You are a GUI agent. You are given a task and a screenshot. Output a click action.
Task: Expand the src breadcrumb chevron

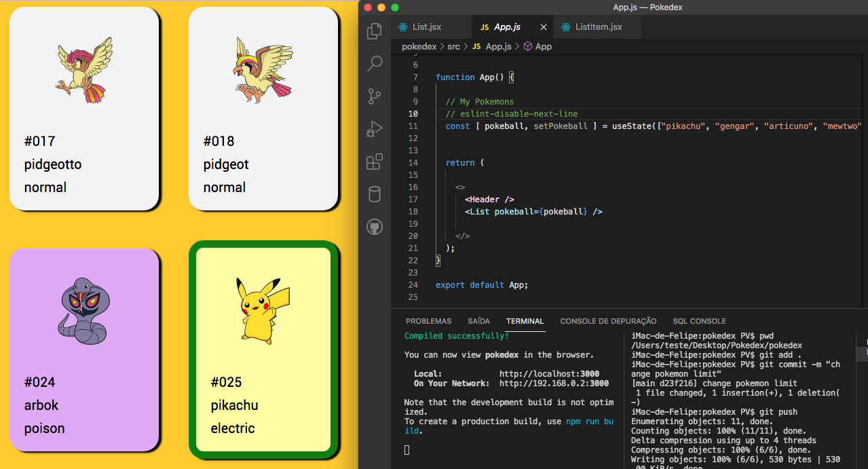coord(464,46)
